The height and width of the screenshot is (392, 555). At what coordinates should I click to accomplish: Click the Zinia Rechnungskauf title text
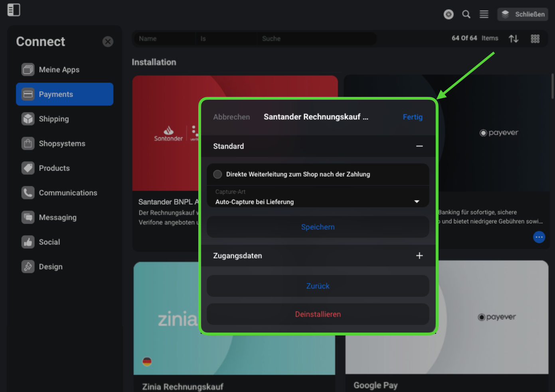pyautogui.click(x=183, y=386)
